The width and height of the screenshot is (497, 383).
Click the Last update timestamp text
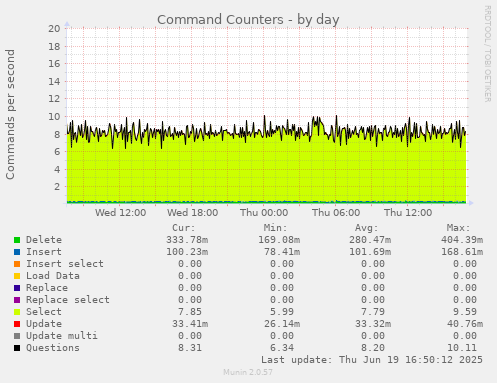point(372,360)
